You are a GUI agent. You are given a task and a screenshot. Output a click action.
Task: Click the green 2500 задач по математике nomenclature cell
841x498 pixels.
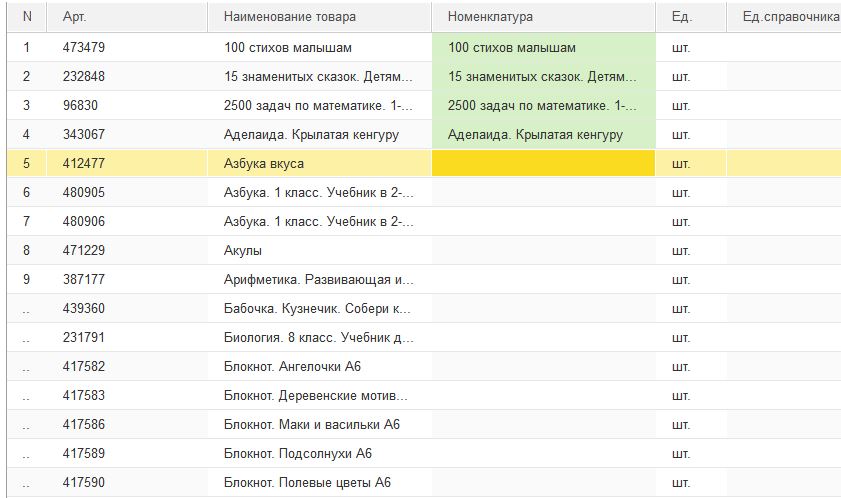tap(543, 105)
